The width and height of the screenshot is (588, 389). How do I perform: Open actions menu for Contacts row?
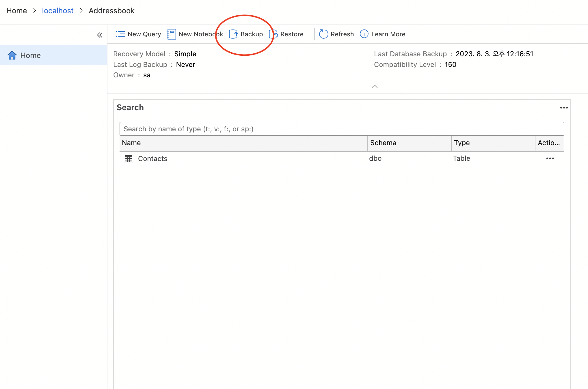550,158
